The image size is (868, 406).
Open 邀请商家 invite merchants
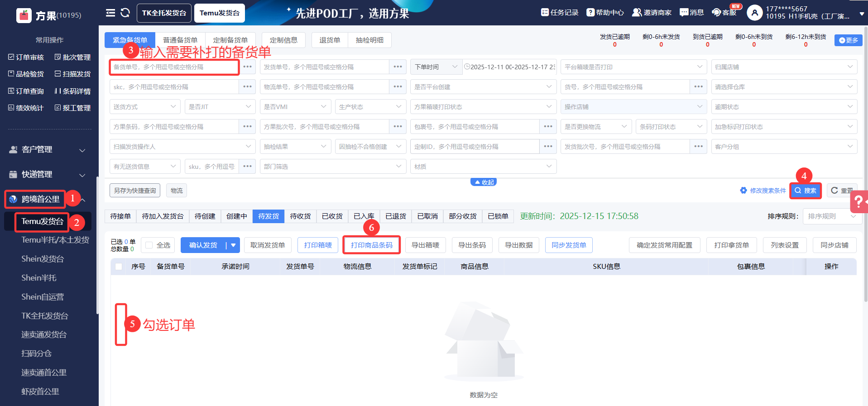coord(652,12)
